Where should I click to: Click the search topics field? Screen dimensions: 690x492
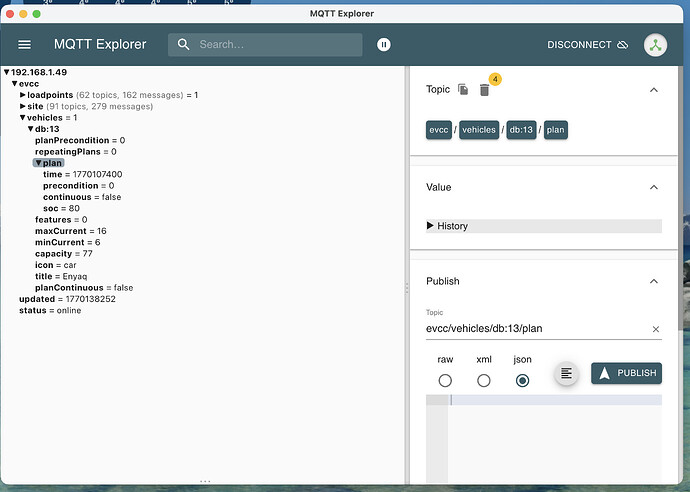point(275,45)
